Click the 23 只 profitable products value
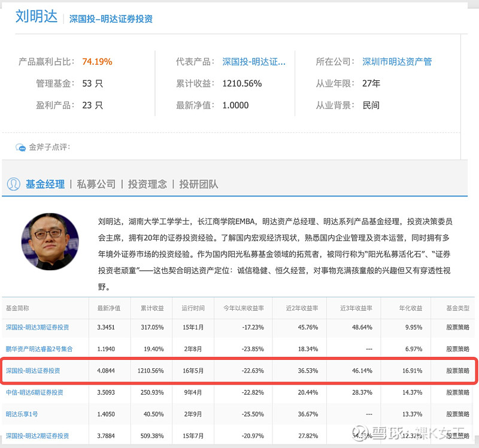The width and height of the screenshot is (479, 448). click(93, 105)
